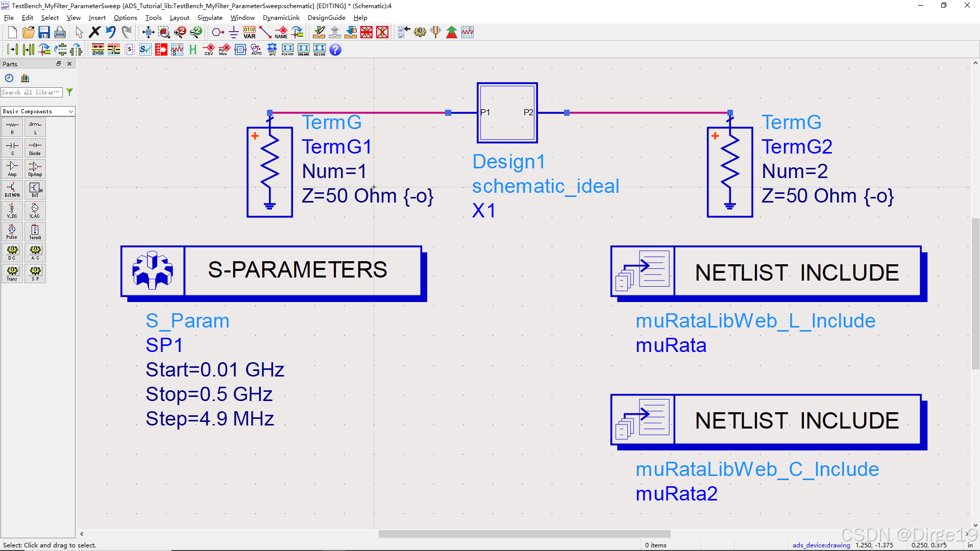Select the muRataLibWeb_C_Include netlist block
The width and height of the screenshot is (980, 551).
(766, 420)
